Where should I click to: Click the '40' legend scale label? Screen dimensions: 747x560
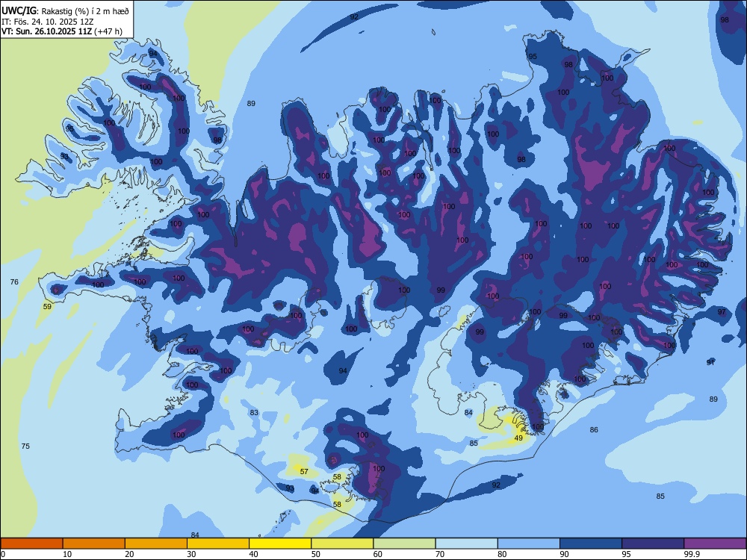click(x=253, y=554)
